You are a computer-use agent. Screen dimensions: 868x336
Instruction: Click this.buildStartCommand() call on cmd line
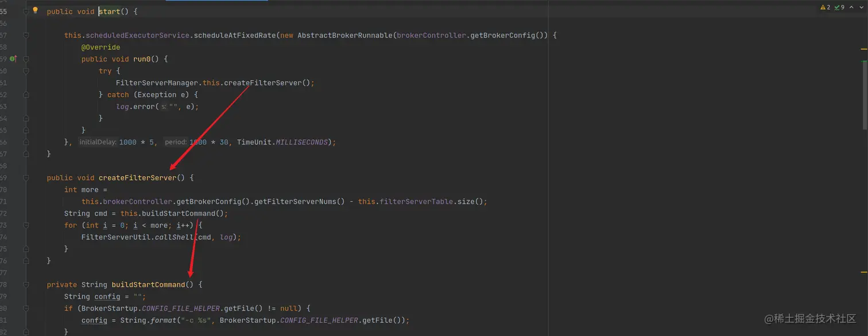point(172,213)
